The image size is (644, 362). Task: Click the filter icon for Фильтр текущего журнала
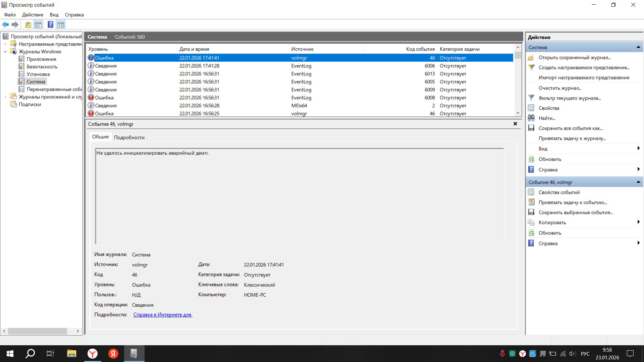[x=531, y=98]
